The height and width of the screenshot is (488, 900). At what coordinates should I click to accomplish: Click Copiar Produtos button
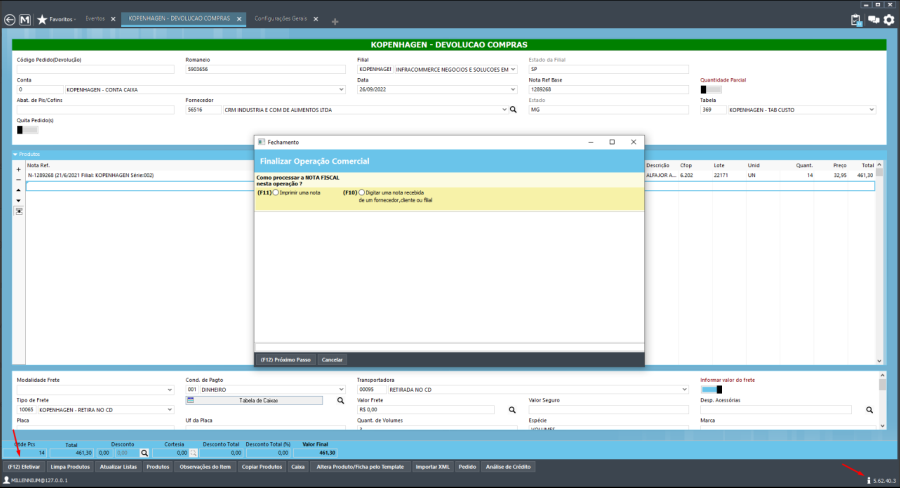(x=262, y=467)
